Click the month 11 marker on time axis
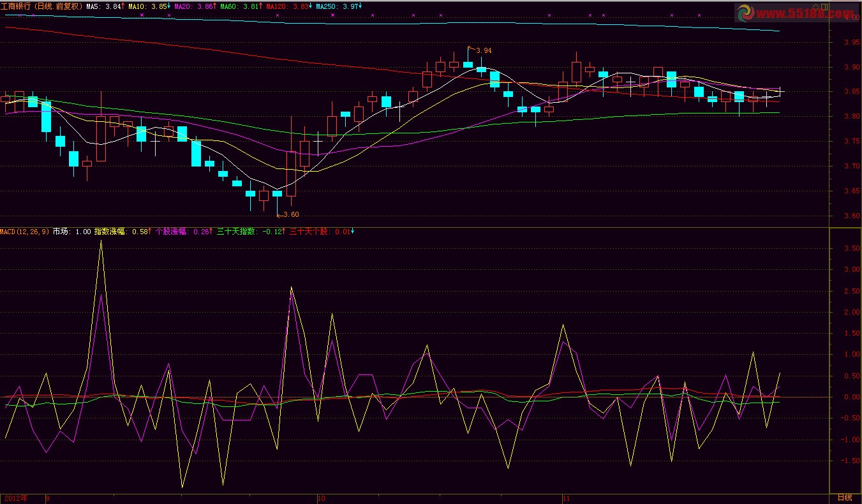862x504 pixels. coord(565,498)
